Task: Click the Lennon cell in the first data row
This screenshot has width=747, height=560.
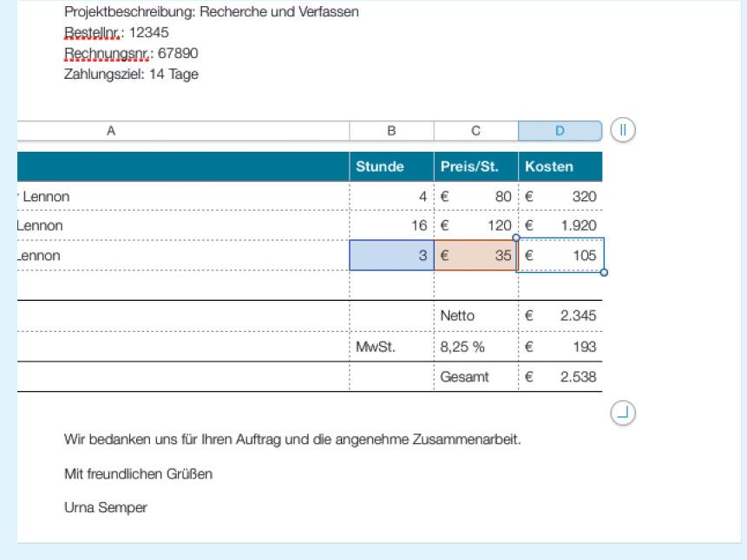Action: point(183,196)
